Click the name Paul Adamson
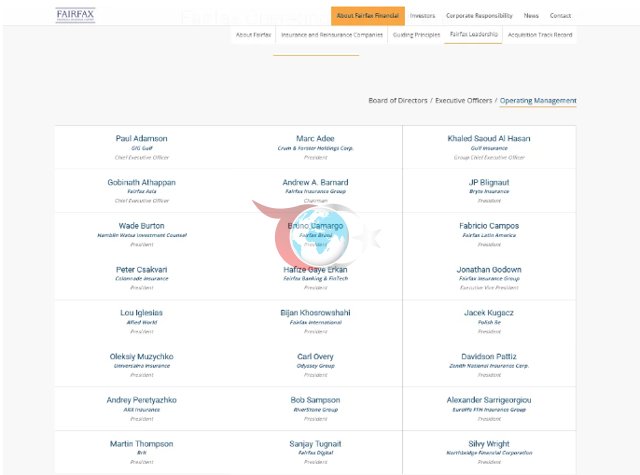This screenshot has width=640, height=475. pos(141,138)
